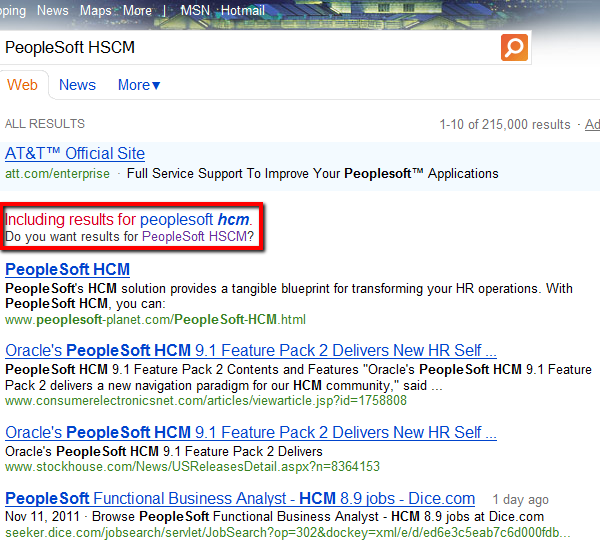
Task: Open the Dice.com Functional Business Analyst result
Action: [x=240, y=499]
